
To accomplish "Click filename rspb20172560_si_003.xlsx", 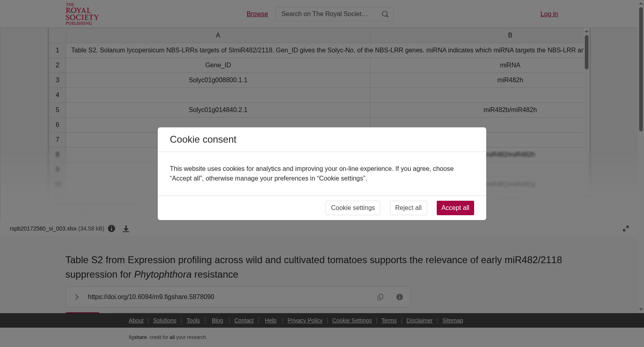I will (43, 229).
